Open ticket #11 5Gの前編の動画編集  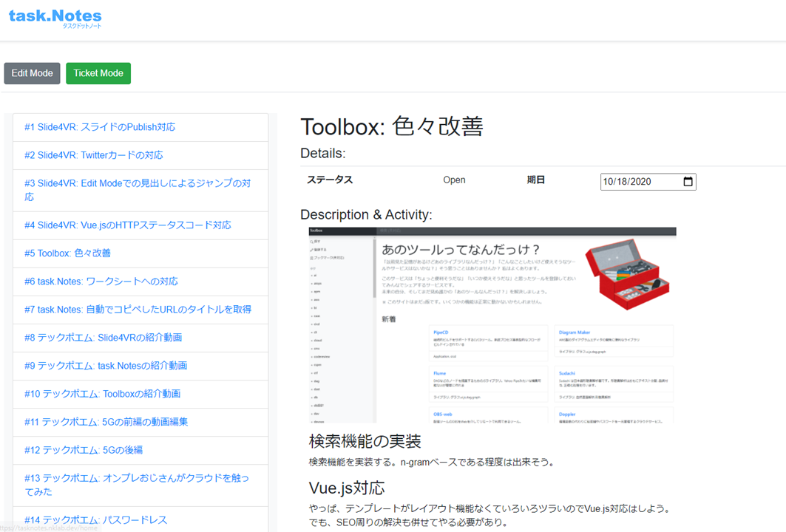[140, 422]
